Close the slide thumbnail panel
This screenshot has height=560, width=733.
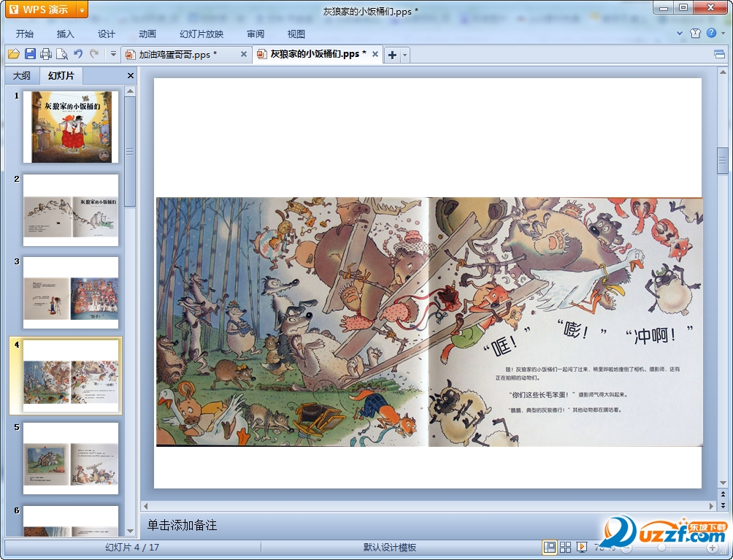131,75
